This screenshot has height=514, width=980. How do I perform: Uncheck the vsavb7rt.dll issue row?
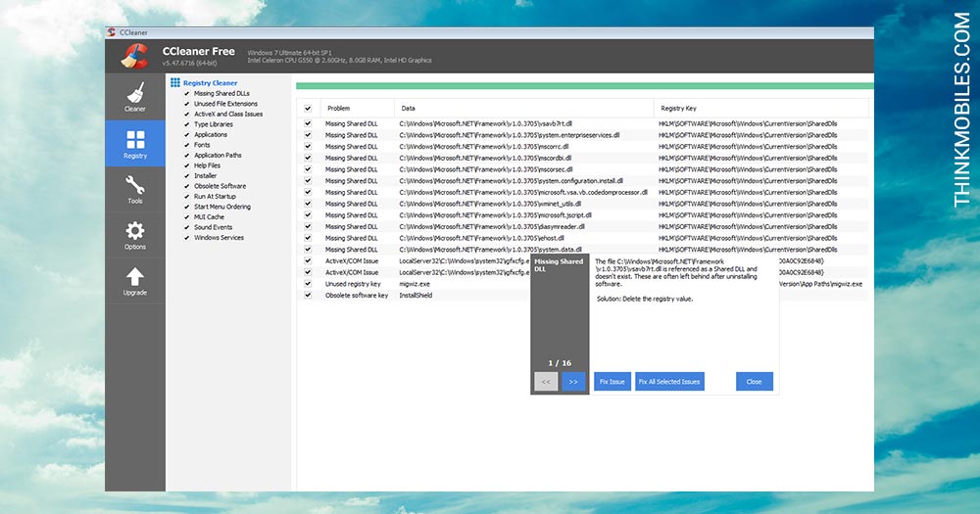click(308, 123)
